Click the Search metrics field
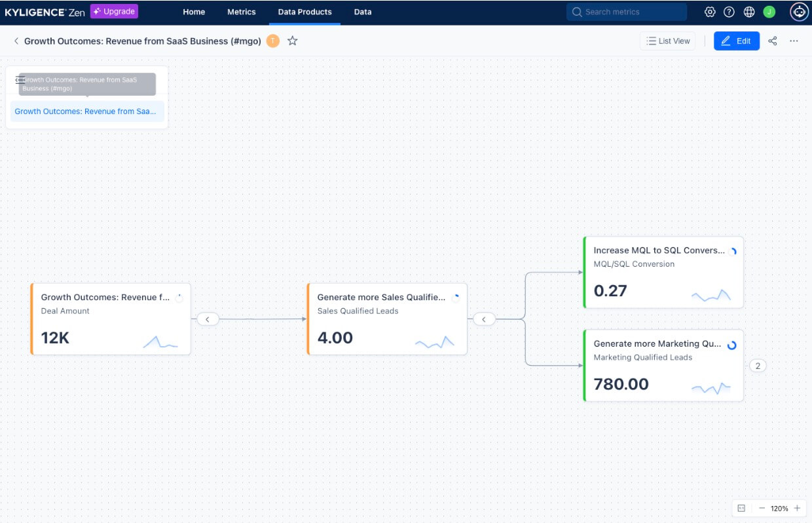Screen dimensions: 812x523 point(627,11)
